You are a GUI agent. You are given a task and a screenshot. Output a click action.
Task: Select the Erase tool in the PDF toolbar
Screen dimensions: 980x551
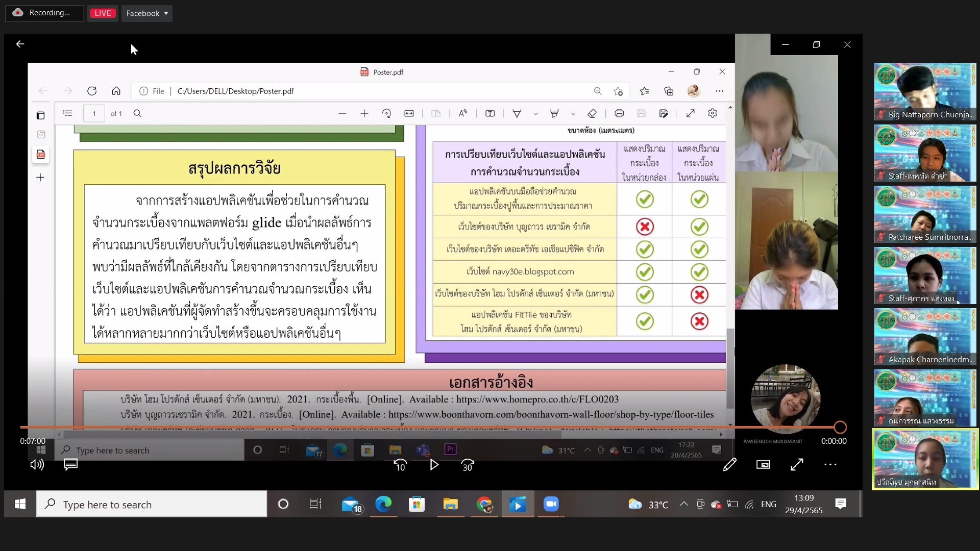(x=592, y=113)
